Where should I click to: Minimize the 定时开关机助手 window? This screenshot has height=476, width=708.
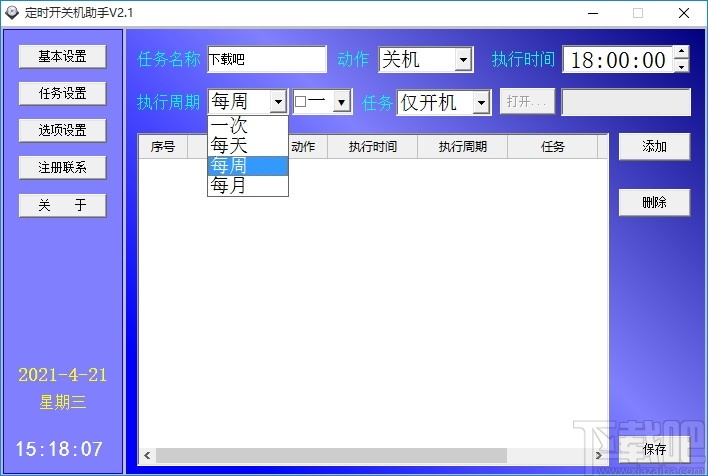(x=593, y=13)
